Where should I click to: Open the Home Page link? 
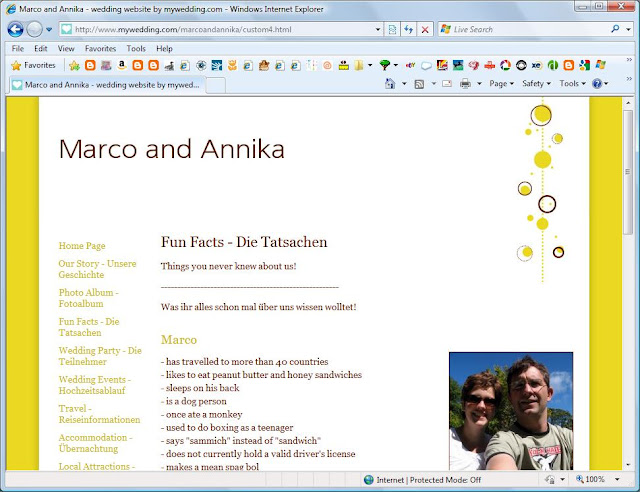82,246
